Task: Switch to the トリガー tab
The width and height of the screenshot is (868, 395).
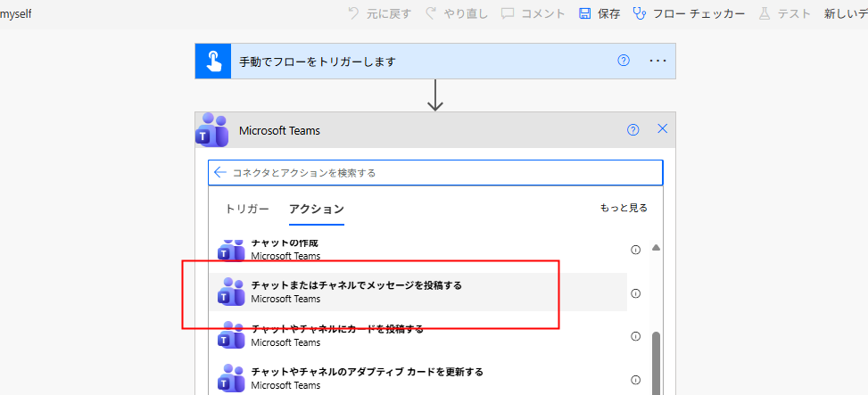Action: point(247,210)
